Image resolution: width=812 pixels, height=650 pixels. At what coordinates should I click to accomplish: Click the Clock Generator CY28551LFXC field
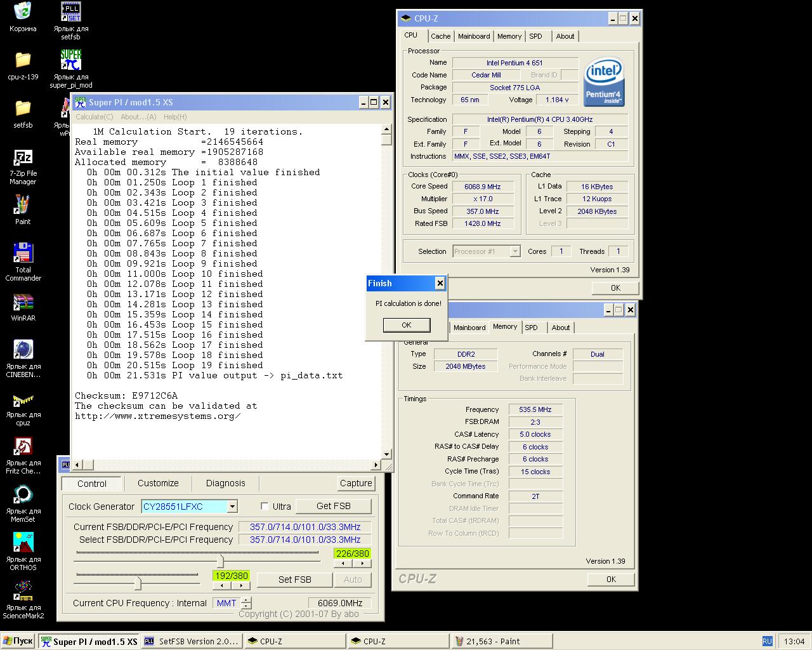click(185, 507)
